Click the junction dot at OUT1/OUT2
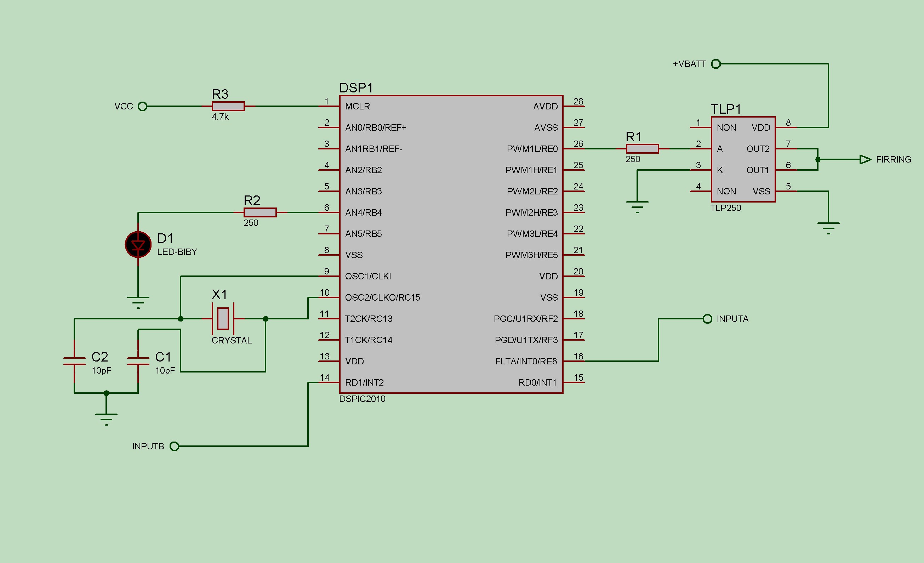The height and width of the screenshot is (563, 924). pos(818,159)
